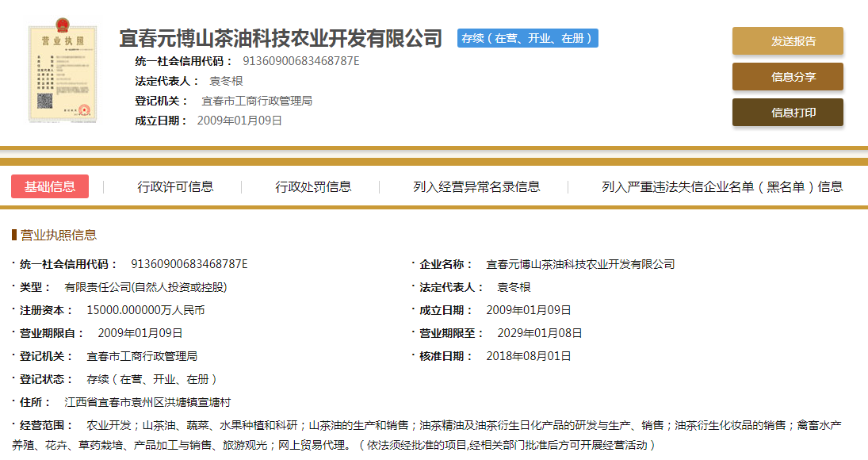The height and width of the screenshot is (460, 868).
Task: Click the 核准日期 value 2018年08月01日
Action: (x=528, y=356)
